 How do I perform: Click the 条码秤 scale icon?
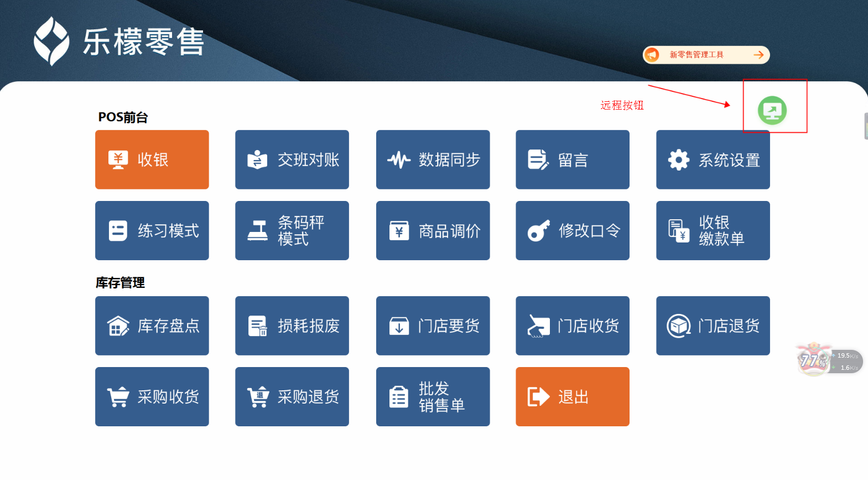tap(257, 231)
